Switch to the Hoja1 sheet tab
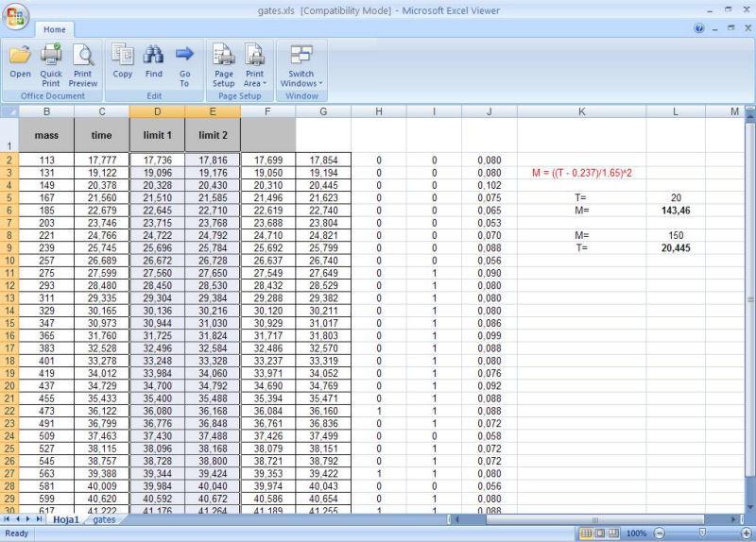The width and height of the screenshot is (756, 542). 65,519
